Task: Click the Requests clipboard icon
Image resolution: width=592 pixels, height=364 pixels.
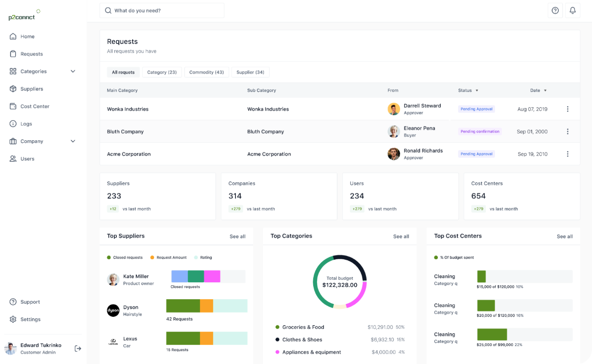Action: [13, 54]
